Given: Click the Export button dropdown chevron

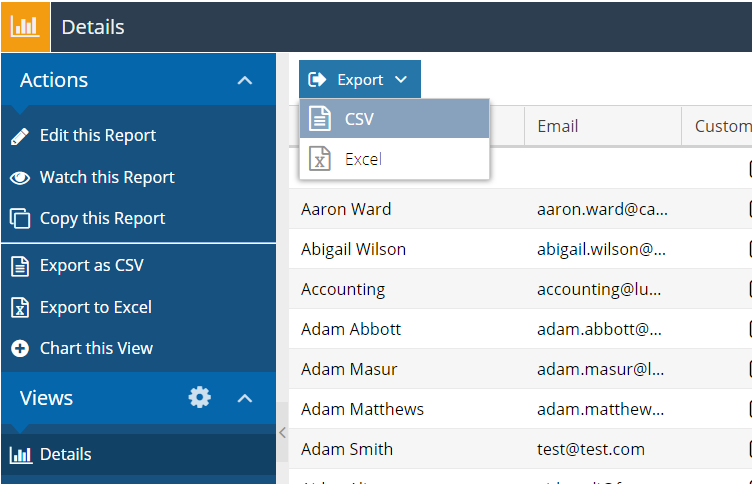Looking at the screenshot, I should tap(401, 80).
